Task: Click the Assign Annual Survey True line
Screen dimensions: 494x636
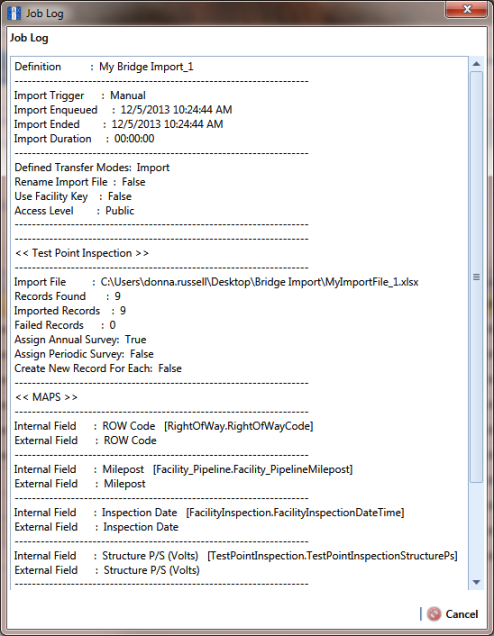Action: pos(80,339)
